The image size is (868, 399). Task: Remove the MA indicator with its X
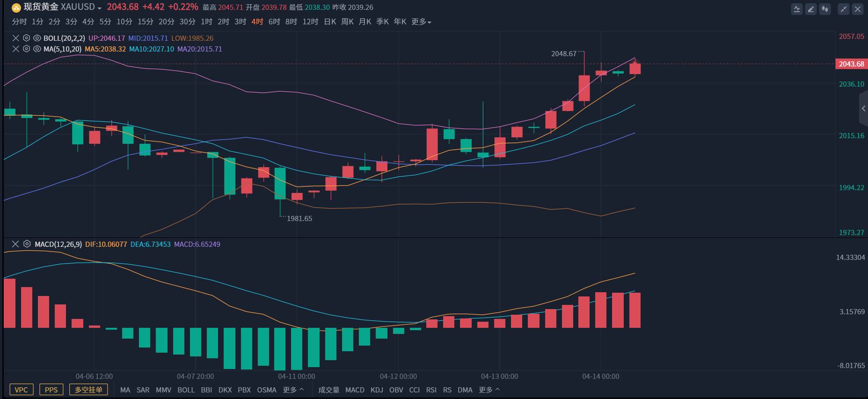click(x=15, y=49)
